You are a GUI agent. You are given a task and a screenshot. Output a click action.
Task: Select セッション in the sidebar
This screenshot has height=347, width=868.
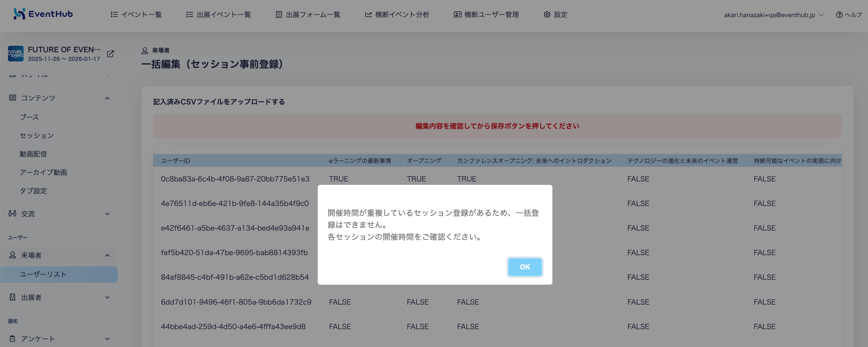click(37, 135)
